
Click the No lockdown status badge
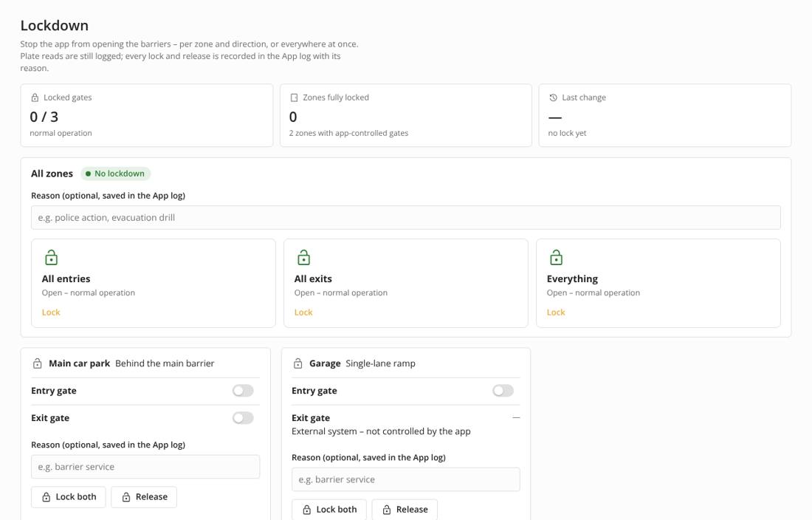(x=115, y=174)
